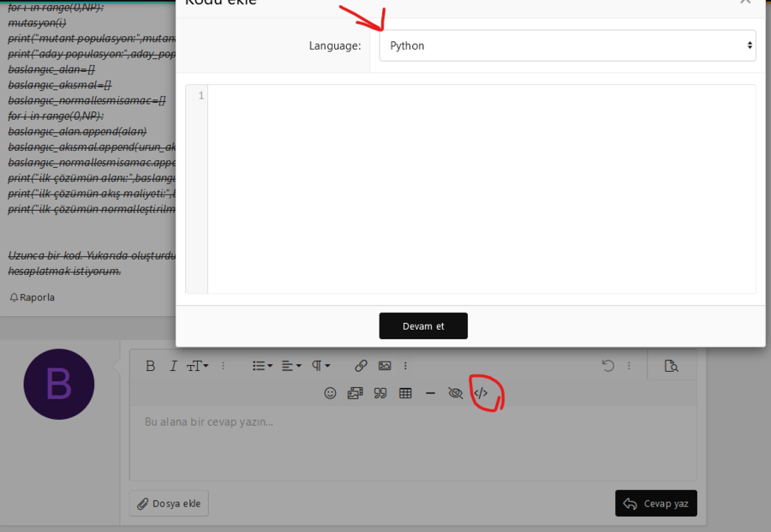Insert spoiler with crossed eye icon

456,393
